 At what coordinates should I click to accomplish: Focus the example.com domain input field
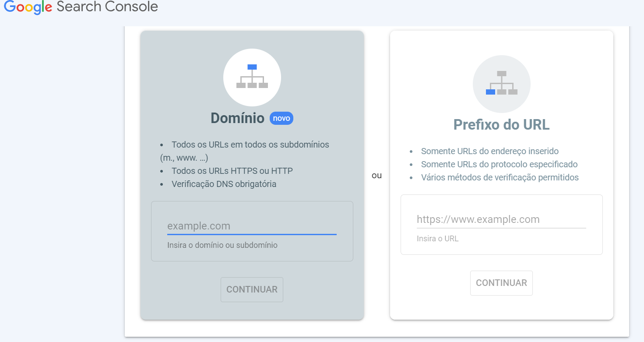252,226
